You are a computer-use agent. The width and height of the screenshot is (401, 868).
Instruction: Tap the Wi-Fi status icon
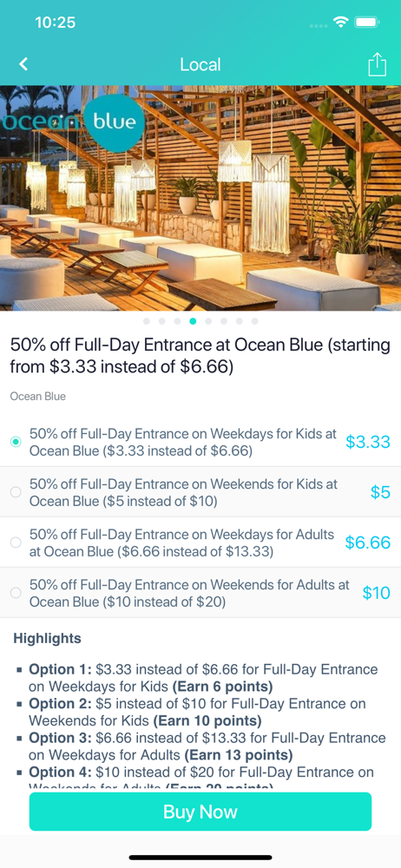pyautogui.click(x=340, y=23)
